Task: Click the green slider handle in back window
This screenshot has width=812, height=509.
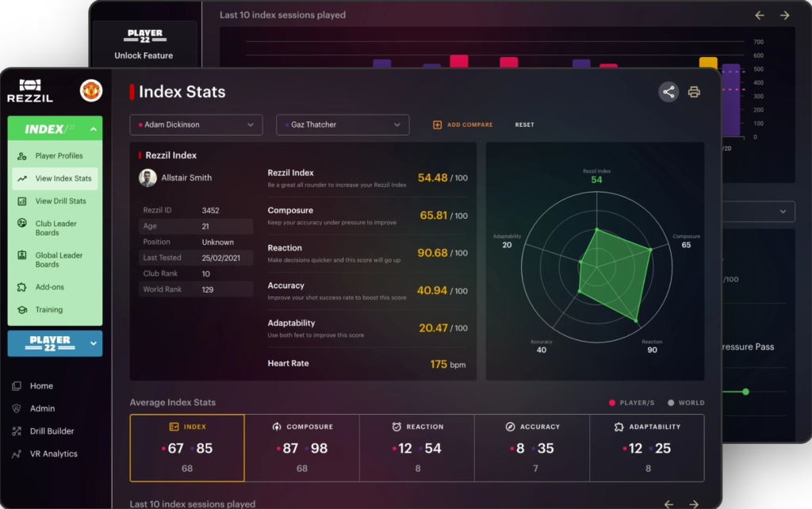Action: point(745,392)
